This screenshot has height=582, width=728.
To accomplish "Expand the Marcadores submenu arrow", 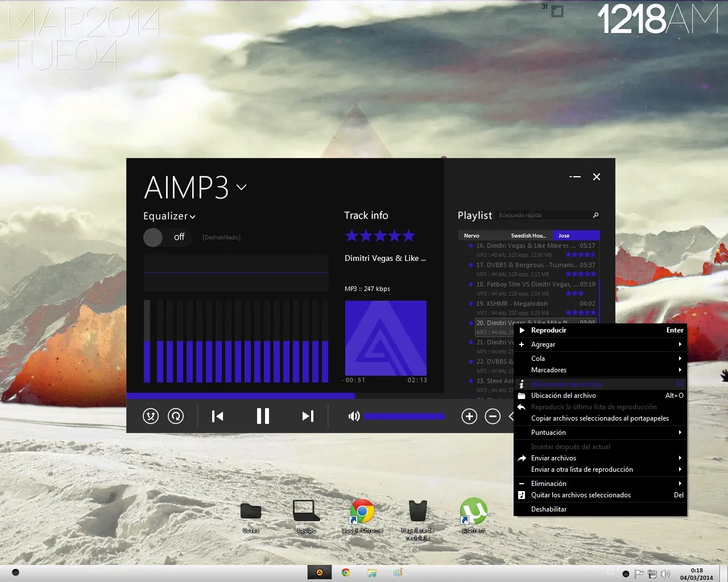I will click(x=680, y=370).
